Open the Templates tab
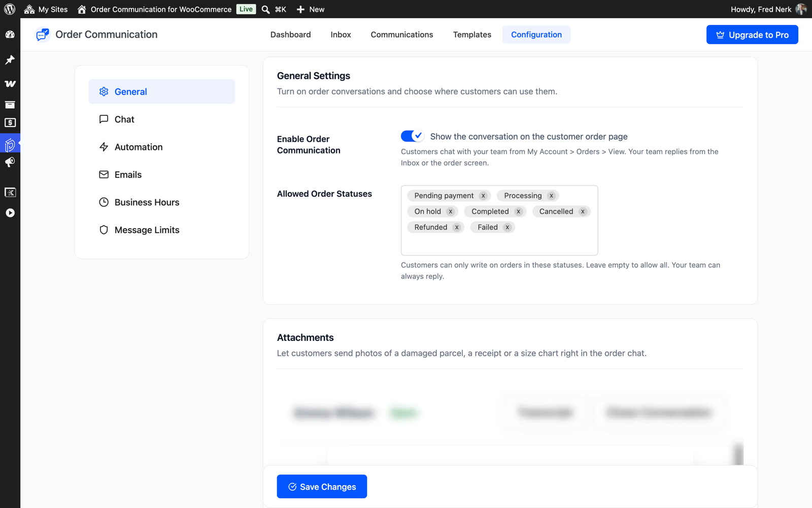 tap(472, 35)
